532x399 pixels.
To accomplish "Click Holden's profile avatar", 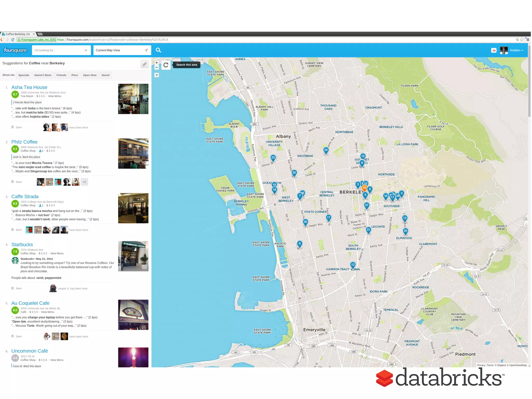I will point(504,50).
